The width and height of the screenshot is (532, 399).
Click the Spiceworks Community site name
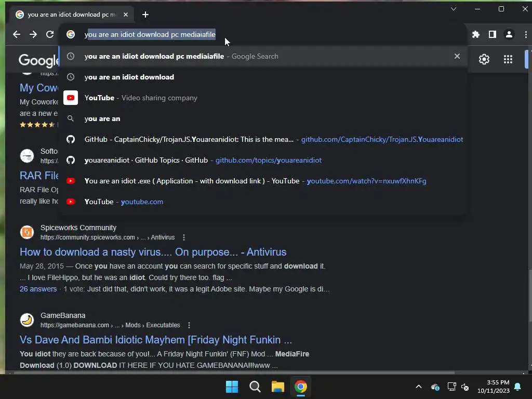click(78, 228)
